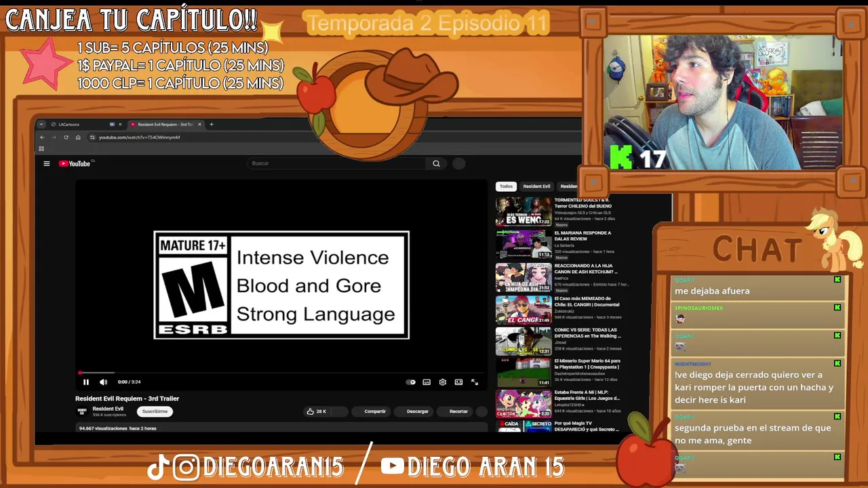Open the Resident Evil channel avatar
The height and width of the screenshot is (488, 868).
point(82,411)
